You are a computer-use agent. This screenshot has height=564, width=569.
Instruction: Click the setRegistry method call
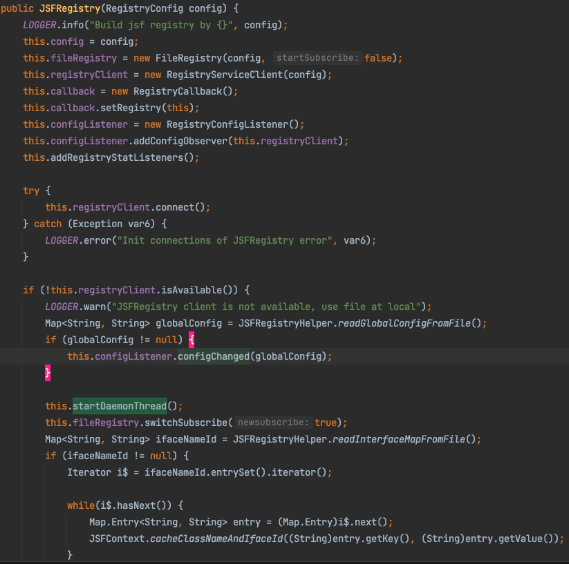131,108
